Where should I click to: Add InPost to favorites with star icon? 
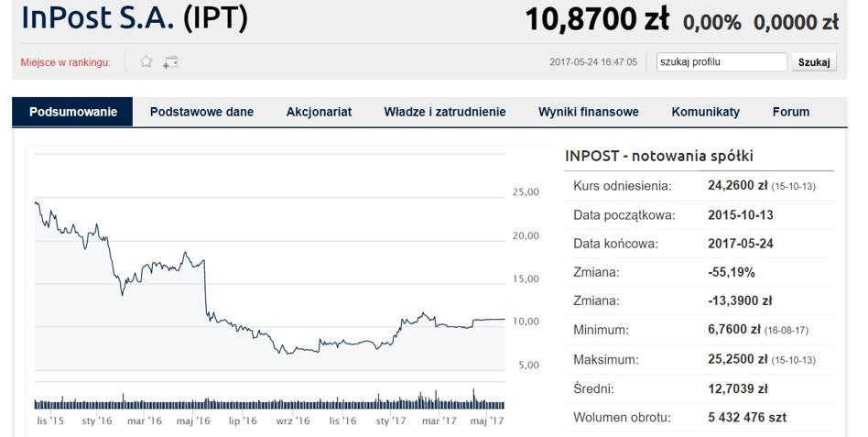(146, 61)
